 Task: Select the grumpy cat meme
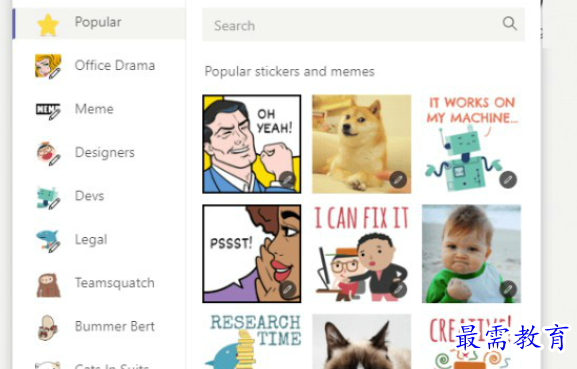[361, 341]
